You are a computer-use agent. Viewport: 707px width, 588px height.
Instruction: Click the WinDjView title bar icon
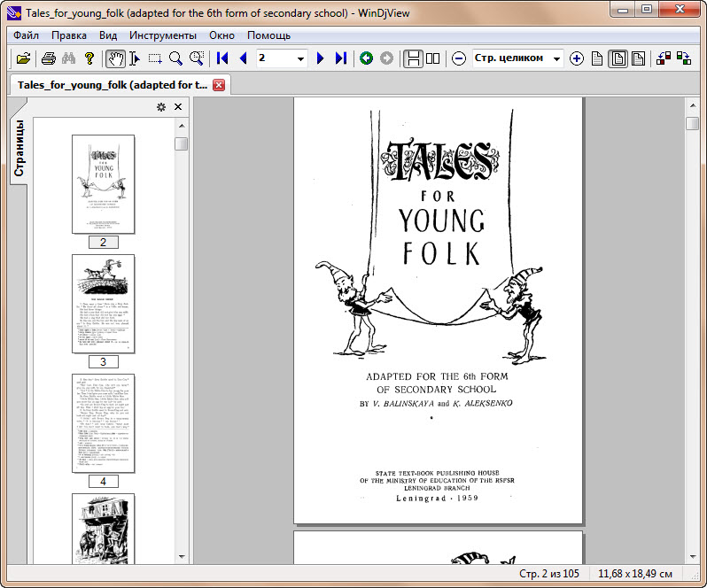[14, 13]
